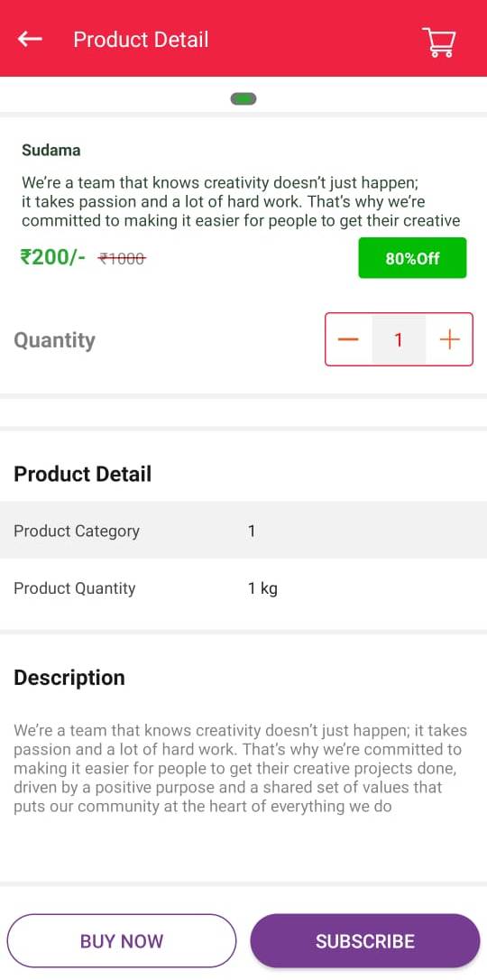Select the Sudama product name
This screenshot has width=487, height=980.
pyautogui.click(x=51, y=150)
